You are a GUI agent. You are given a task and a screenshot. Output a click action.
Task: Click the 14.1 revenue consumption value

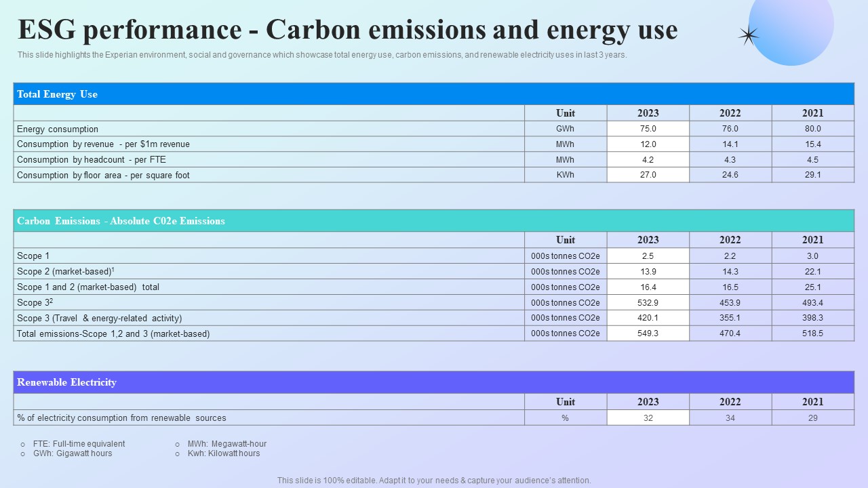730,144
